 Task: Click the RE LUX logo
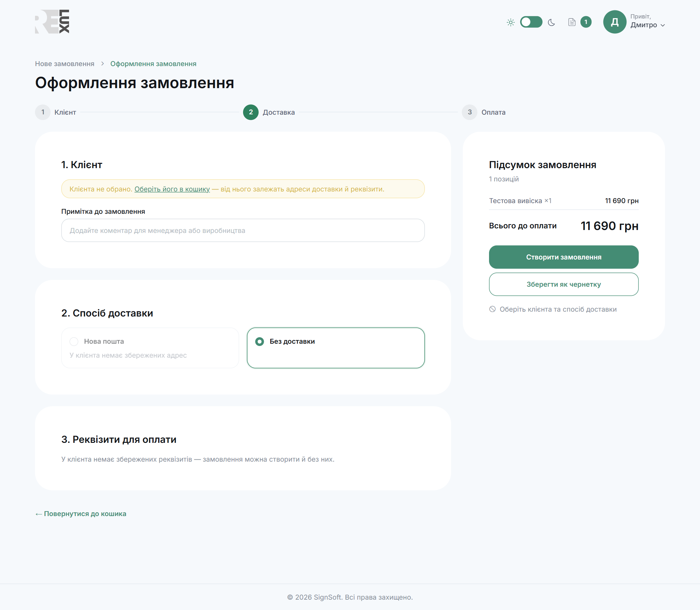coord(52,22)
